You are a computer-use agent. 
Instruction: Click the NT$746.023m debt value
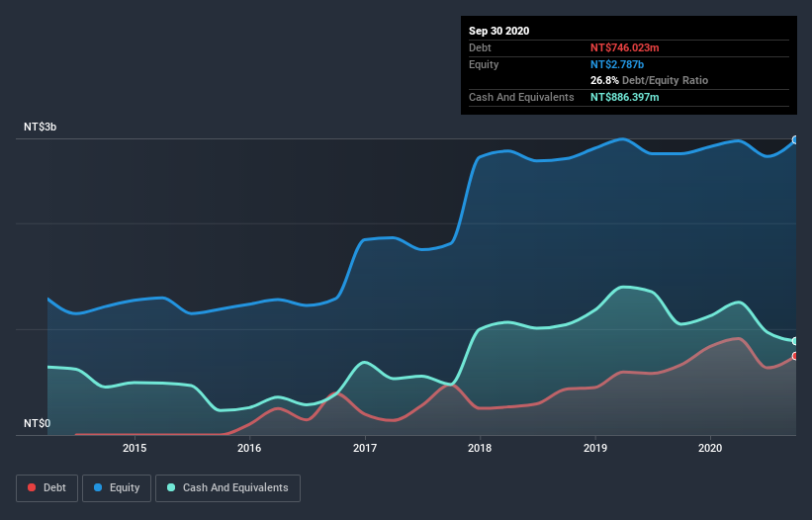tap(624, 47)
